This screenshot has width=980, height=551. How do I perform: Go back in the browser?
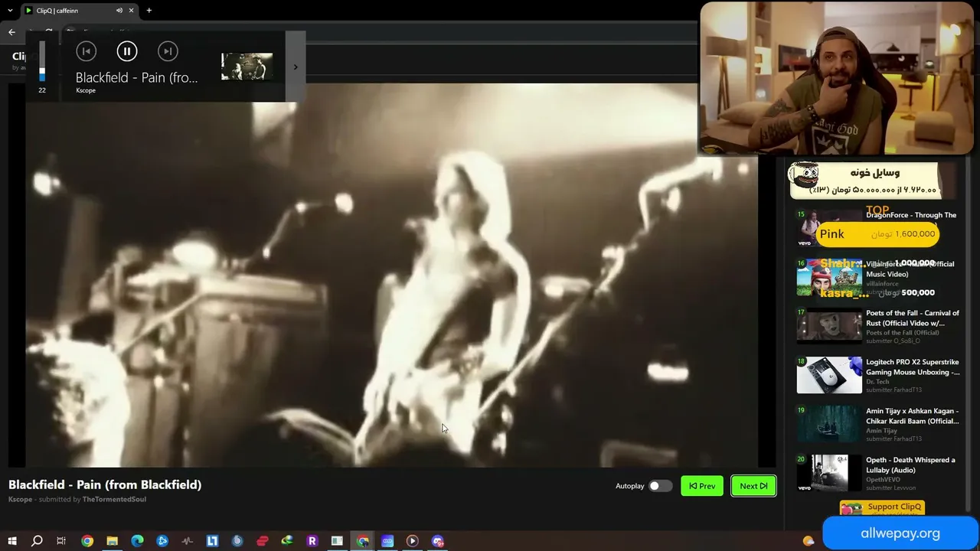[x=11, y=32]
